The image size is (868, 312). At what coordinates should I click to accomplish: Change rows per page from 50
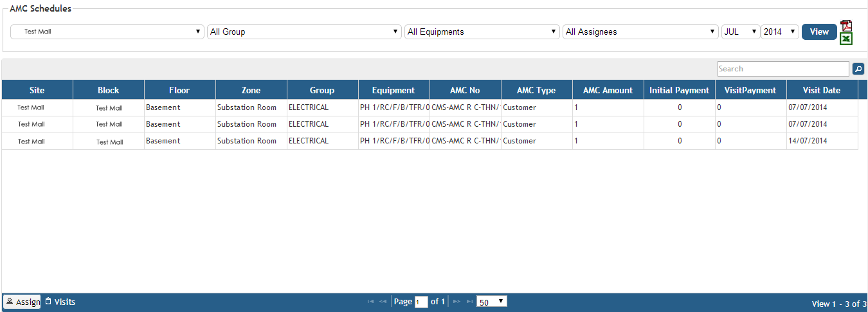point(492,302)
